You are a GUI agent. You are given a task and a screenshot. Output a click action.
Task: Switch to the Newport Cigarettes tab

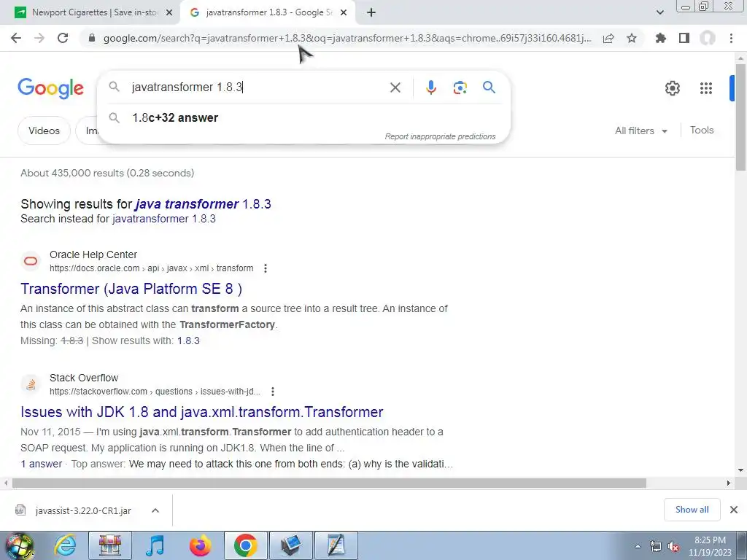(94, 12)
